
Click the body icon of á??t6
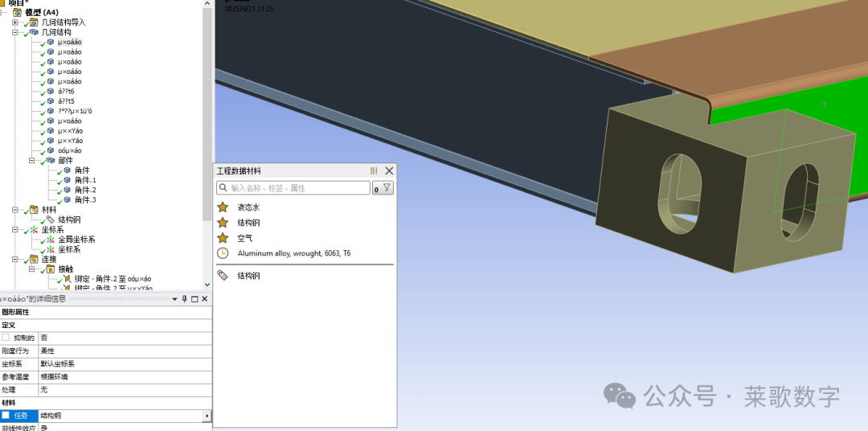pos(51,92)
